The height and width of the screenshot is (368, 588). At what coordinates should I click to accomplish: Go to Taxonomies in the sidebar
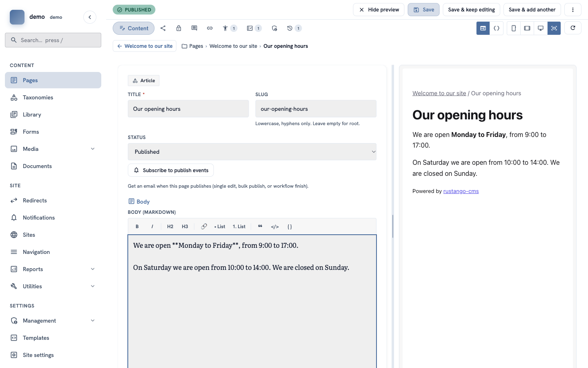(53, 97)
